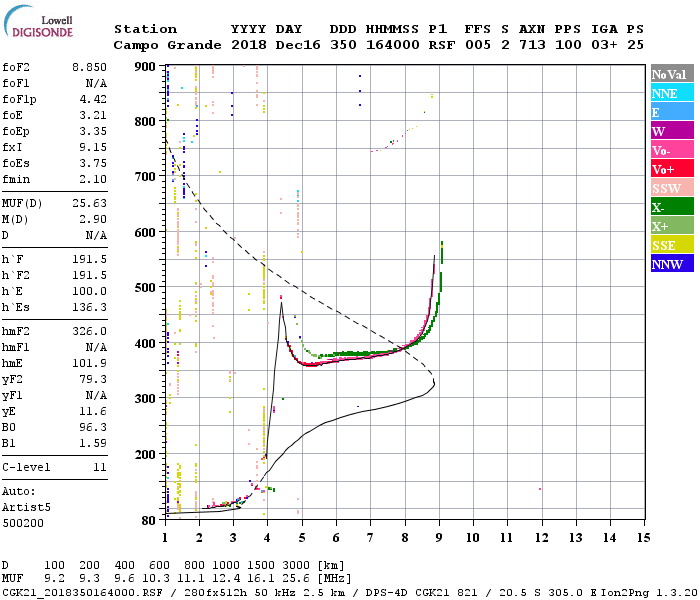Screen dimensions: 700x600
Task: Select the NoVal gray legend swatch
Action: click(672, 74)
